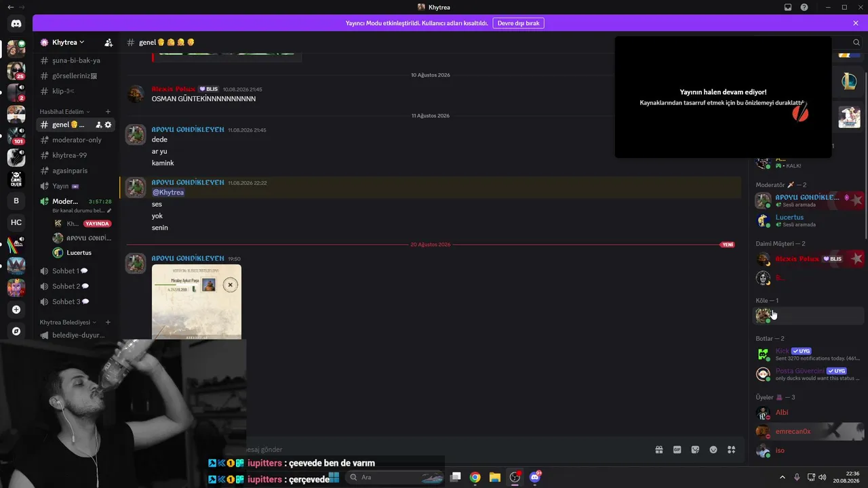Open genel channel settings gear

pos(108,125)
